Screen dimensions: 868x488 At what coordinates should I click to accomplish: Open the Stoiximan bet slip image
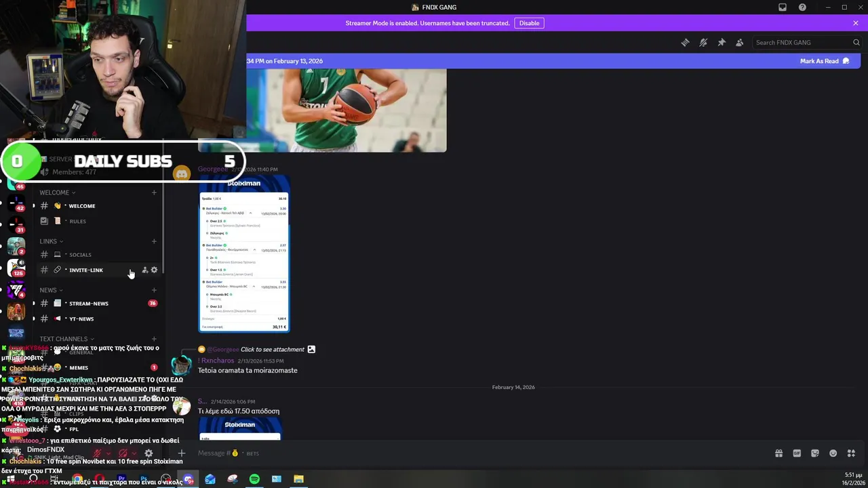click(244, 254)
